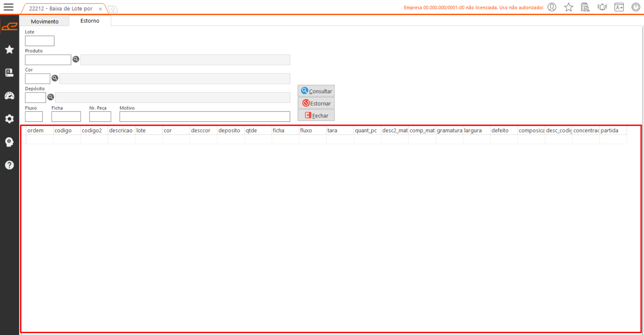Click the Estornar button

point(316,103)
